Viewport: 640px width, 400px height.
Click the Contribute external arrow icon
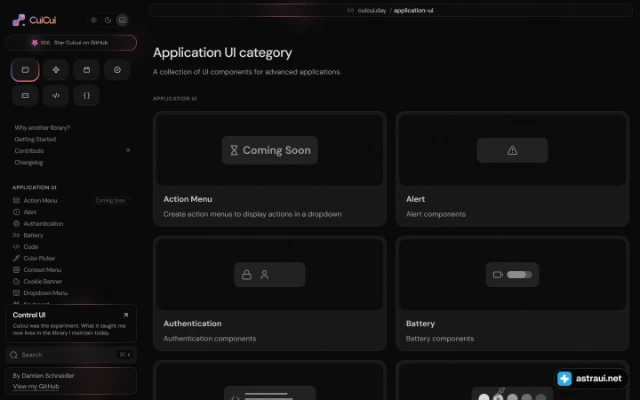tap(127, 151)
